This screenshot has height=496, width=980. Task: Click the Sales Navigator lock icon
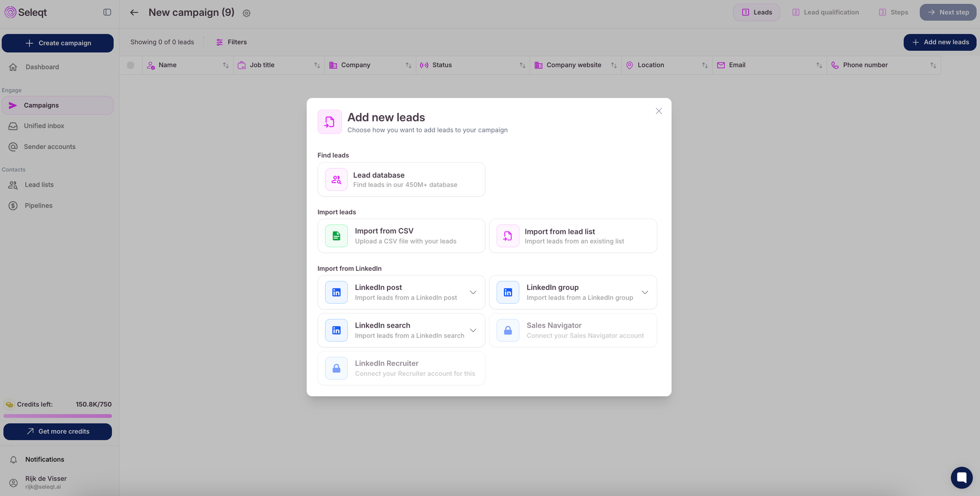pyautogui.click(x=508, y=330)
